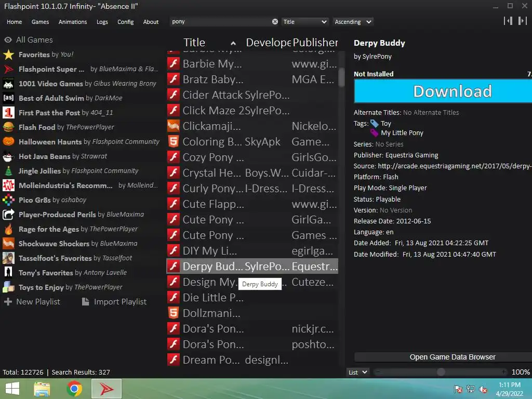Image resolution: width=532 pixels, height=399 pixels.
Task: Click the source URL equestriagaming.net
Action: pyautogui.click(x=455, y=166)
